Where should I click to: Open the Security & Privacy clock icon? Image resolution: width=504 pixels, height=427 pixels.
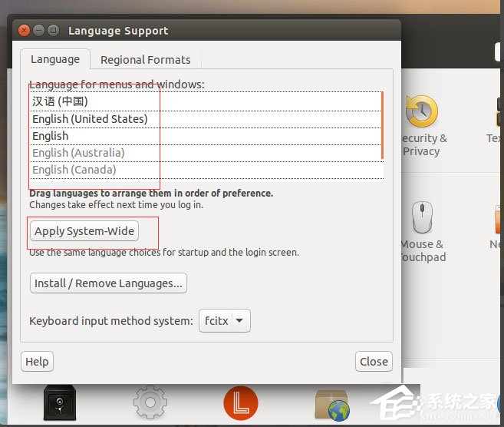[421, 112]
